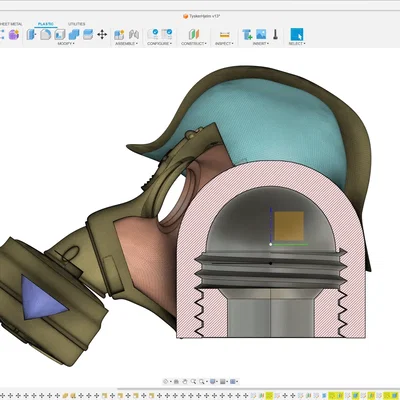Click the Pan hand icon
This screenshot has width=400, height=400.
[x=185, y=382]
